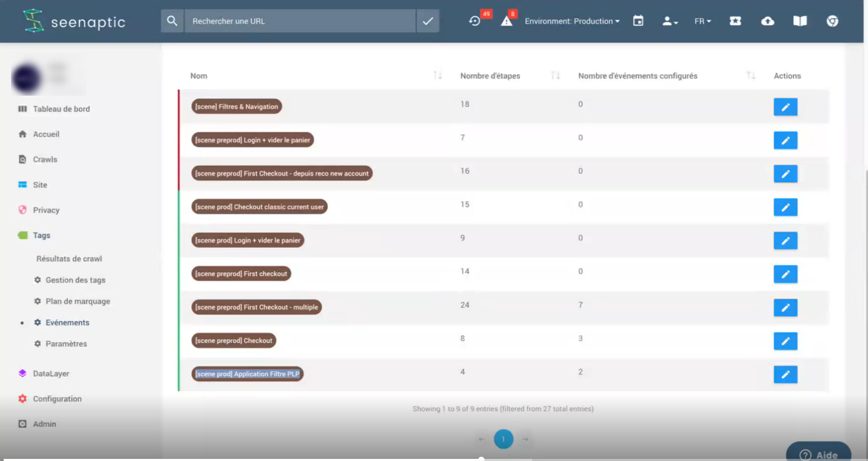Screen dimensions: 868x461
Task: Edit the Filtres & Navigation scene
Action: [x=785, y=107]
